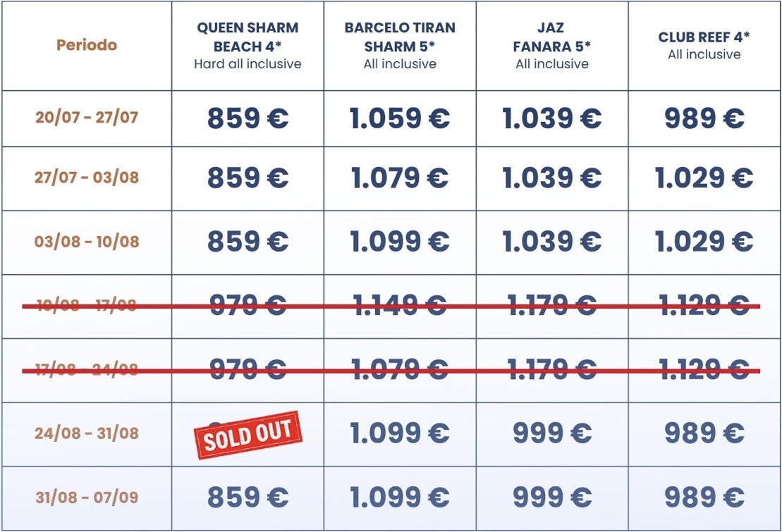Image resolution: width=782 pixels, height=532 pixels.
Task: Pick the 03/08 - 10/08 period
Action: (x=87, y=242)
